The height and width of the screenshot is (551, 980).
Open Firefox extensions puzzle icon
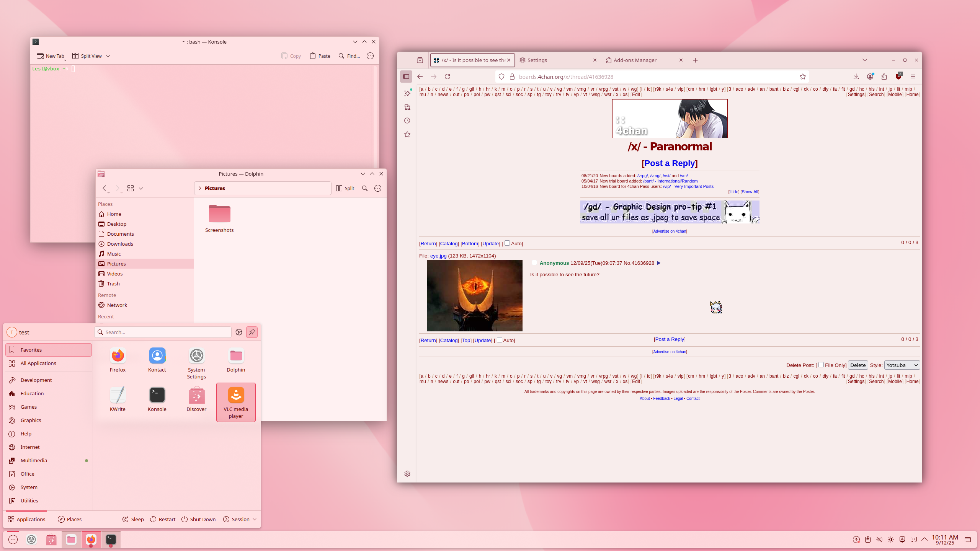coord(884,77)
